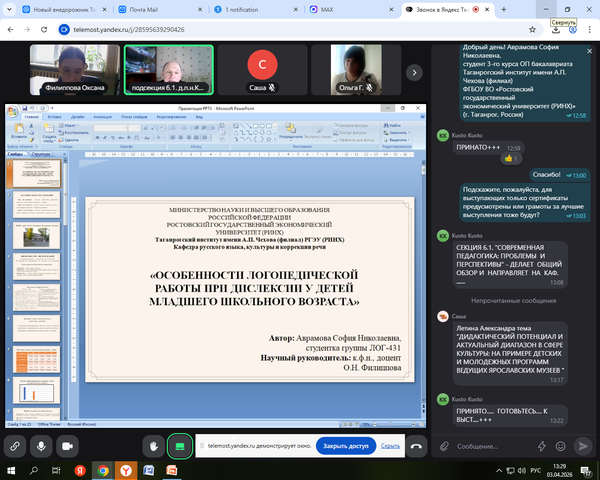This screenshot has height=480, width=600.
Task: Open the tab search dropdown in Chrome
Action: [11, 7]
